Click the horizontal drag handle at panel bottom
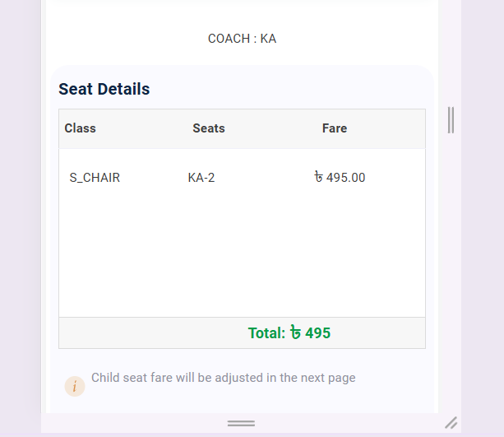504x437 pixels. point(241,423)
